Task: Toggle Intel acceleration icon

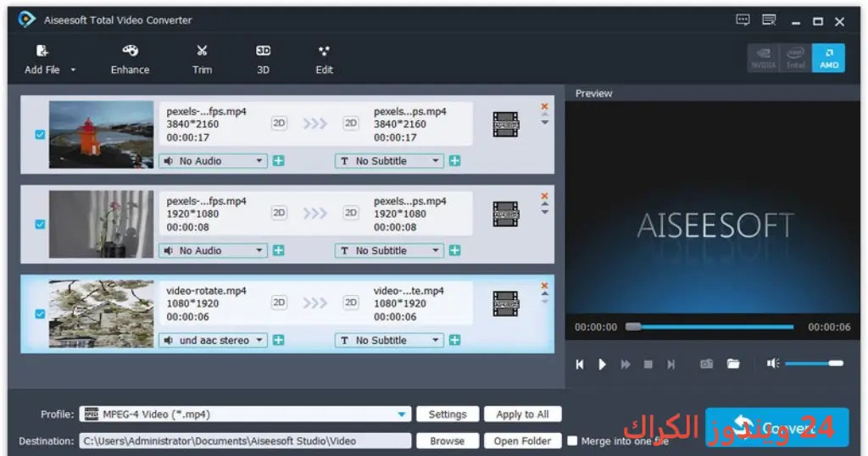Action: pos(795,58)
